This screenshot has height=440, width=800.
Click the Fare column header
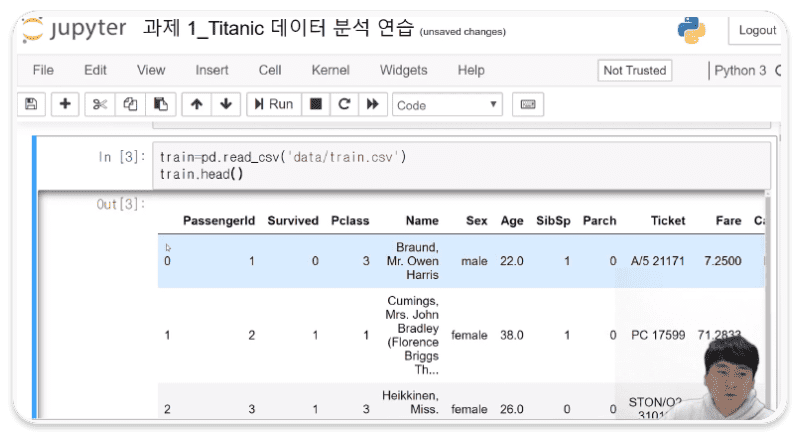point(728,221)
